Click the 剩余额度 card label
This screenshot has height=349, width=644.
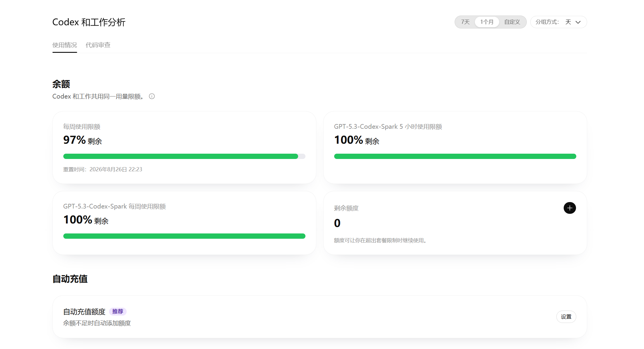346,208
